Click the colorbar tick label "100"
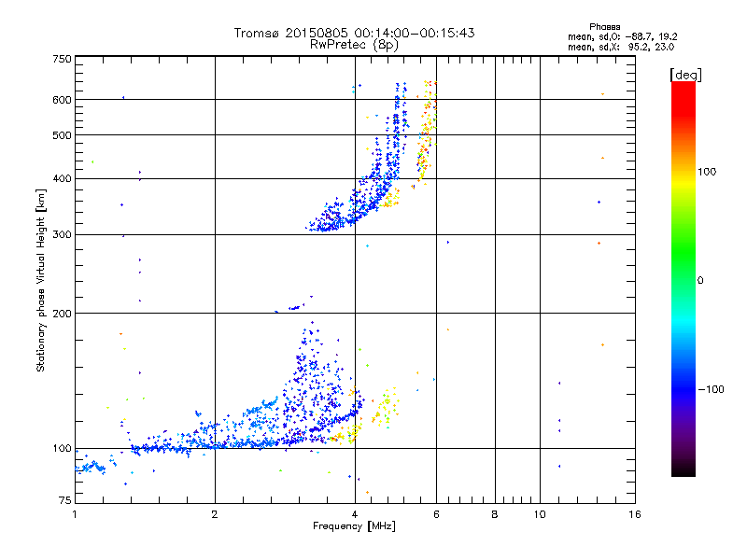This screenshot has width=747, height=560. (x=707, y=172)
